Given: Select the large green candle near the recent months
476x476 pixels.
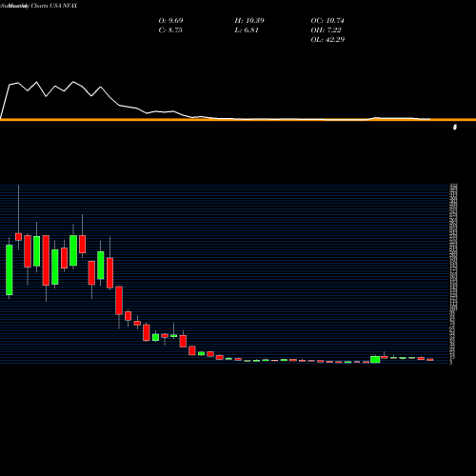Looking at the screenshot, I should coord(375,359).
